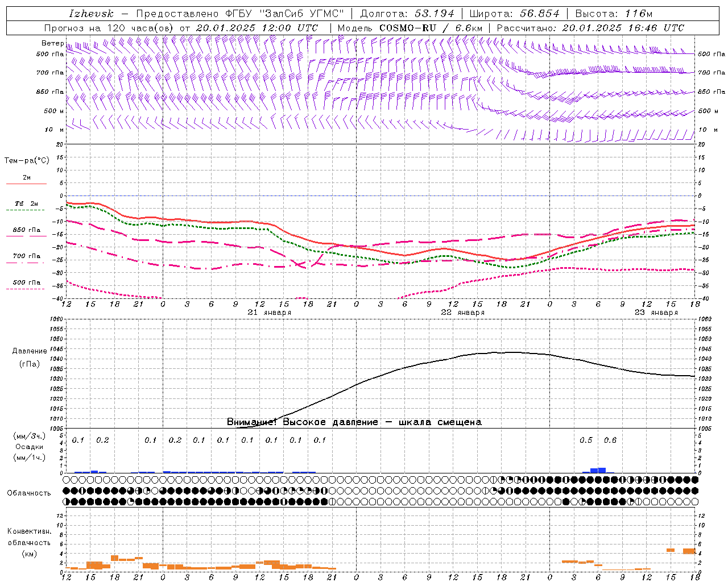Click the forecast length text Прогноз на 120 часа(ов)

coord(110,28)
